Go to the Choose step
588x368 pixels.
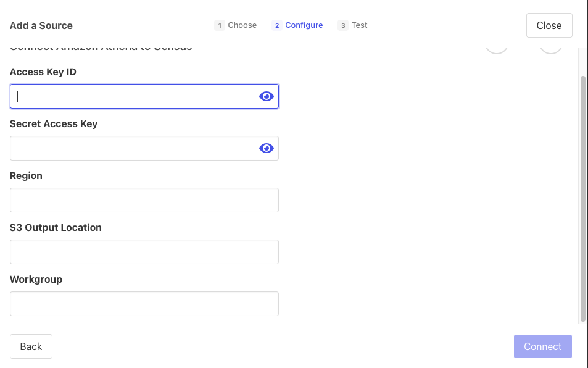tap(242, 25)
